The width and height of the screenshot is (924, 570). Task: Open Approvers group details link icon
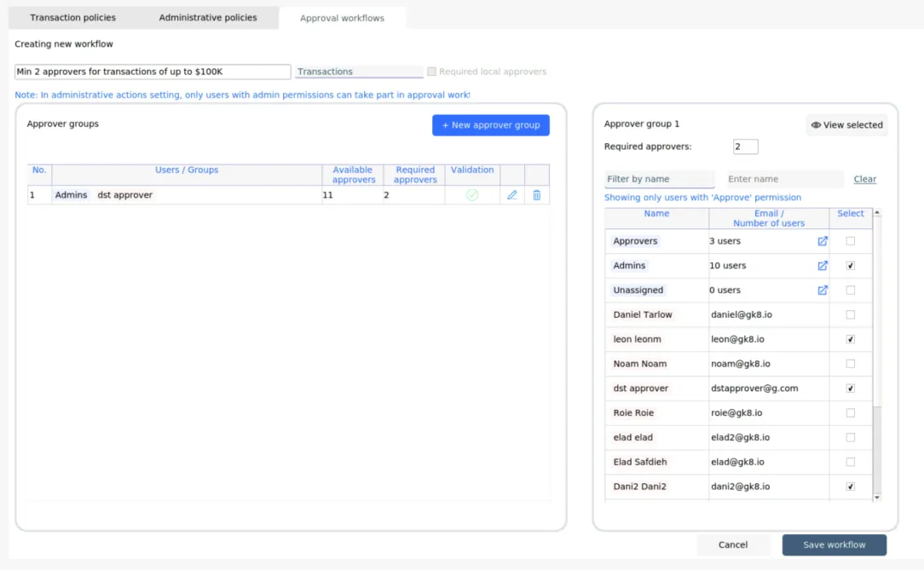[823, 241]
